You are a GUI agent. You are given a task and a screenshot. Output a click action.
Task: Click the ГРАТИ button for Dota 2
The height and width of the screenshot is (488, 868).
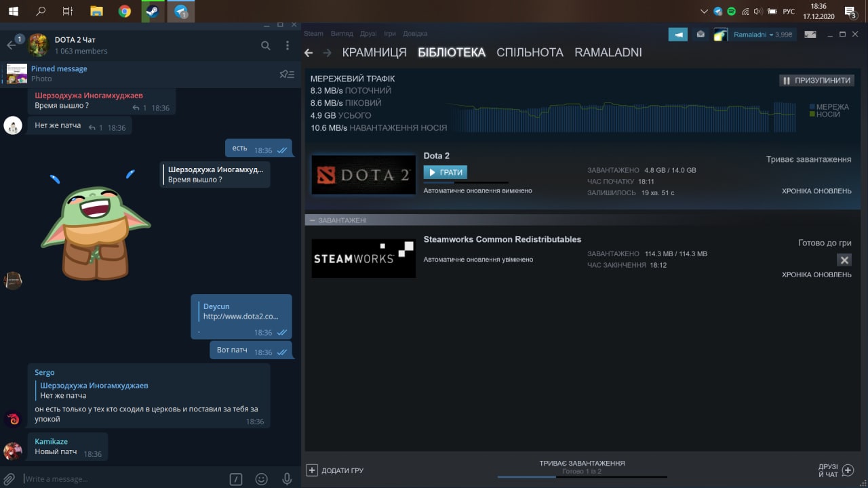coord(446,173)
